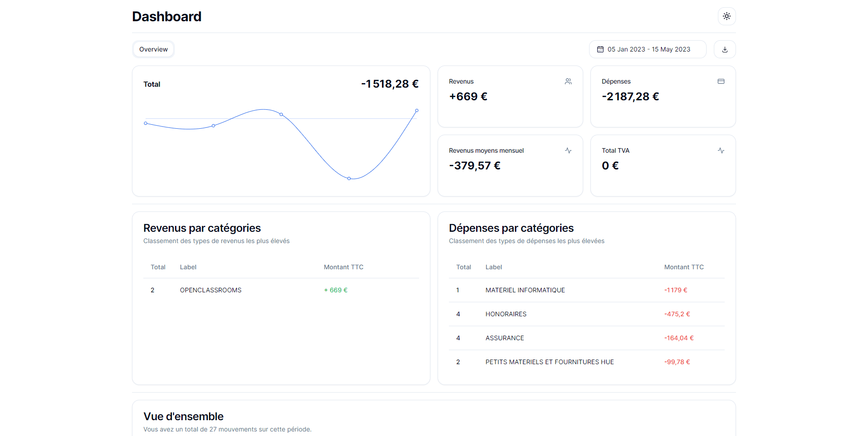This screenshot has height=436, width=868.
Task: Click the users icon on Revenus card
Action: 568,81
